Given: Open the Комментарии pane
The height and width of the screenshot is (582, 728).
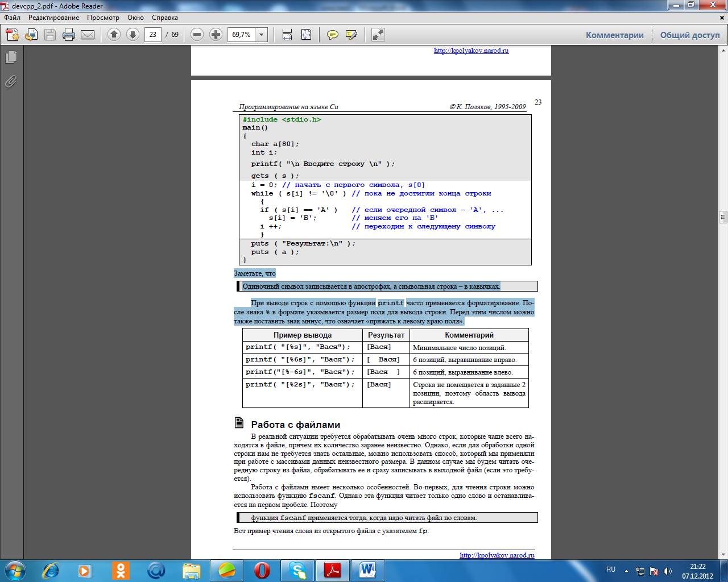Looking at the screenshot, I should [x=615, y=35].
